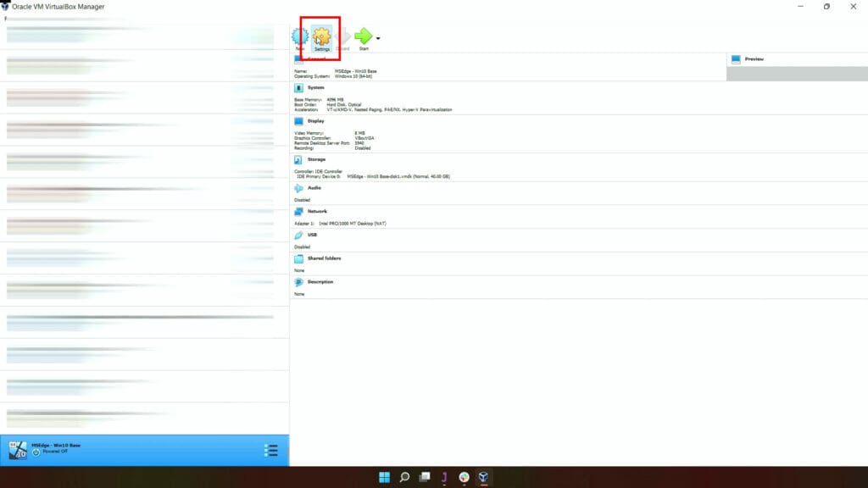Click the System section icon

point(299,87)
